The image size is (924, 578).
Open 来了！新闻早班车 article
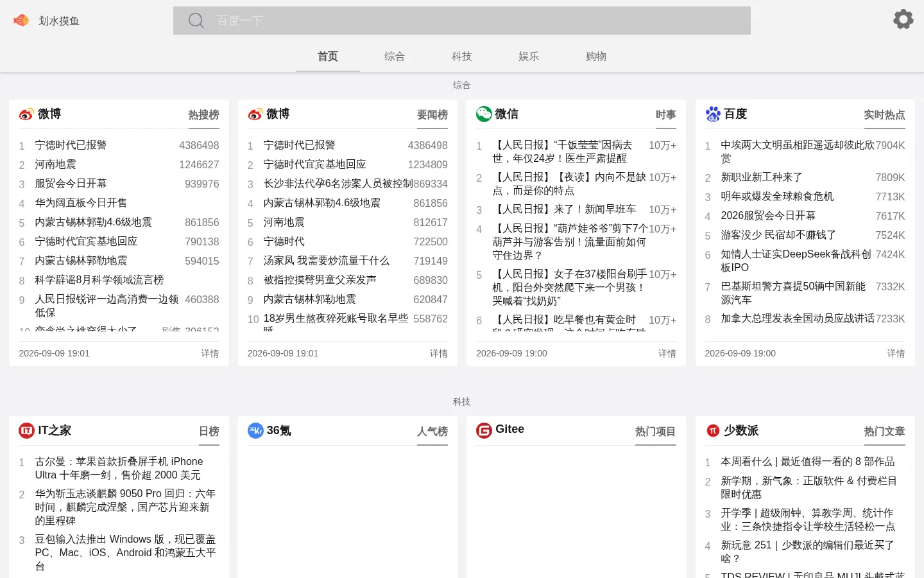coord(565,209)
